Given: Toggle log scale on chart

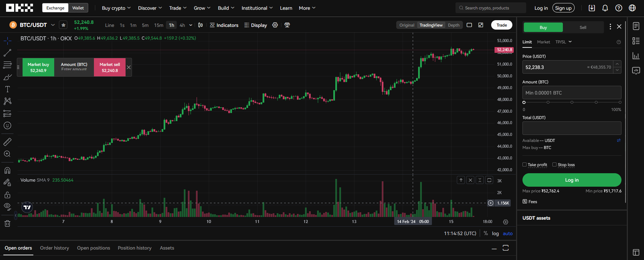Looking at the screenshot, I should click(x=495, y=233).
